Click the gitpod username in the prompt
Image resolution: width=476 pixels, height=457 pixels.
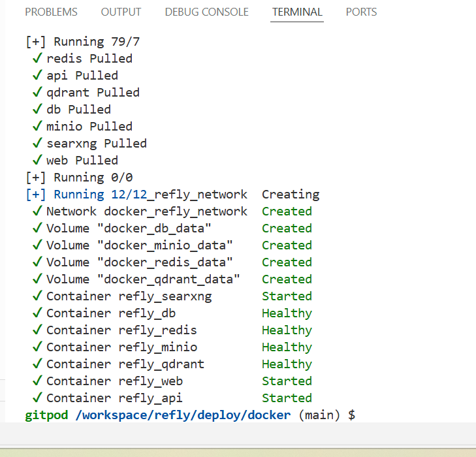point(46,415)
